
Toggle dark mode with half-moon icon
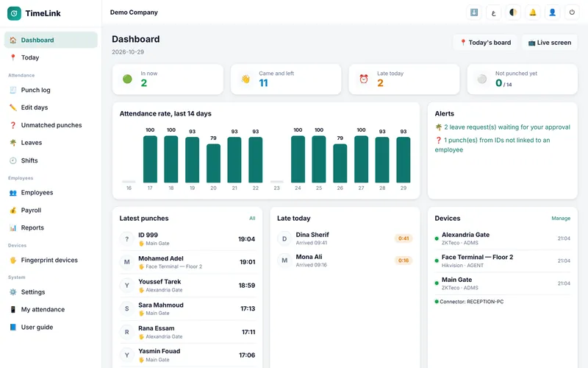[513, 13]
